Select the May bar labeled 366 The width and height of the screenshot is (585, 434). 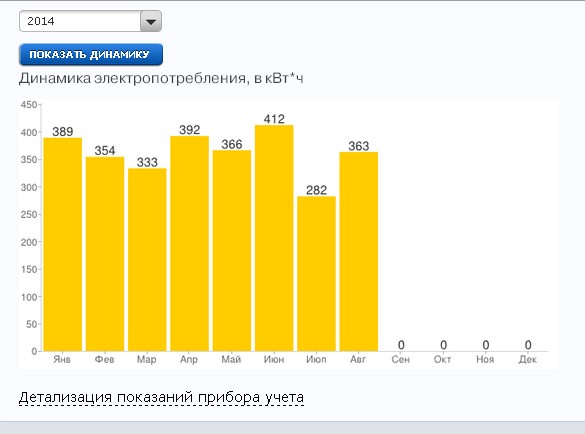pos(232,251)
